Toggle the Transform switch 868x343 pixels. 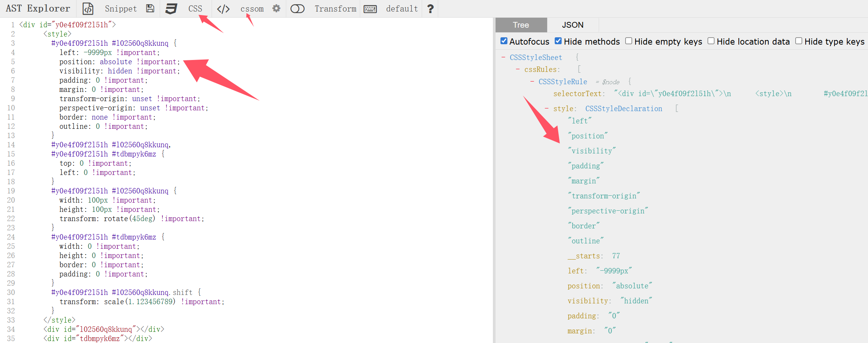(x=297, y=8)
